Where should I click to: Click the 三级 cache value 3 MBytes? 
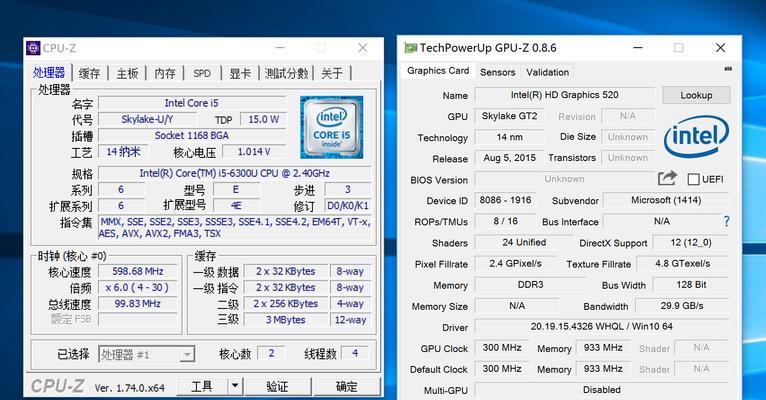click(286, 320)
